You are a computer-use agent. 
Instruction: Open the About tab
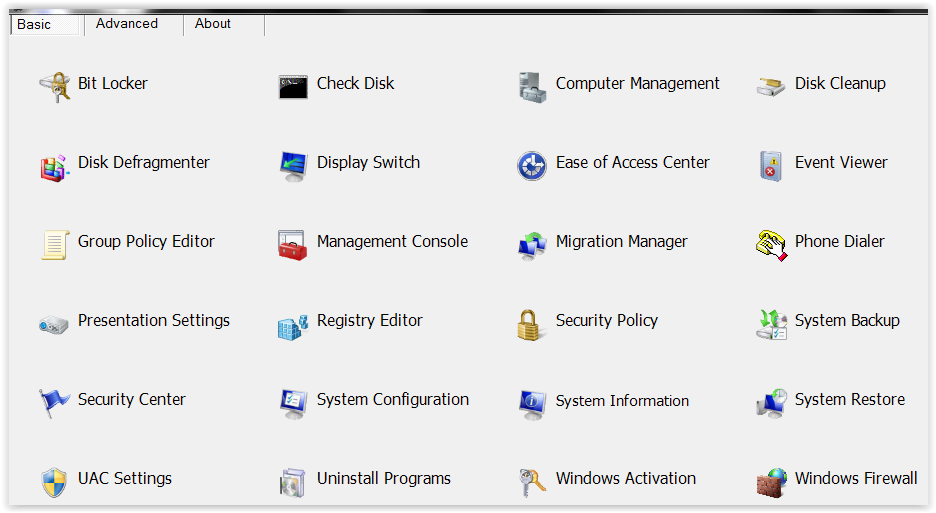213,24
